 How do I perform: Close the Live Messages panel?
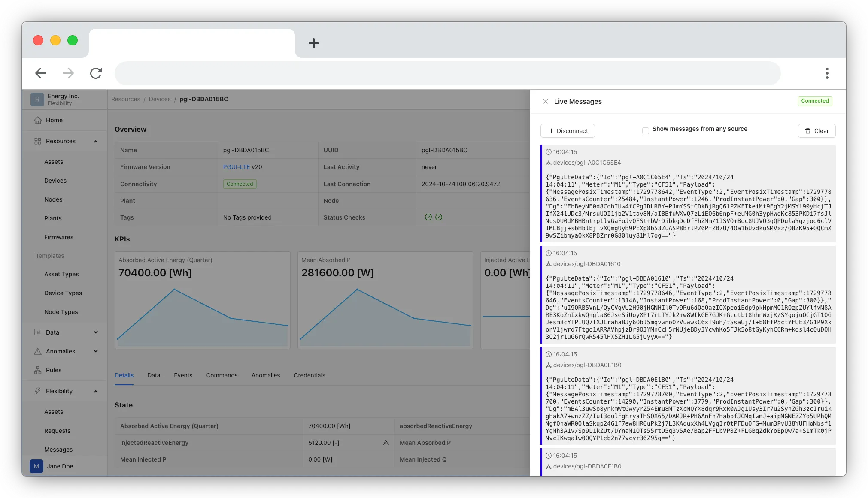tap(545, 101)
